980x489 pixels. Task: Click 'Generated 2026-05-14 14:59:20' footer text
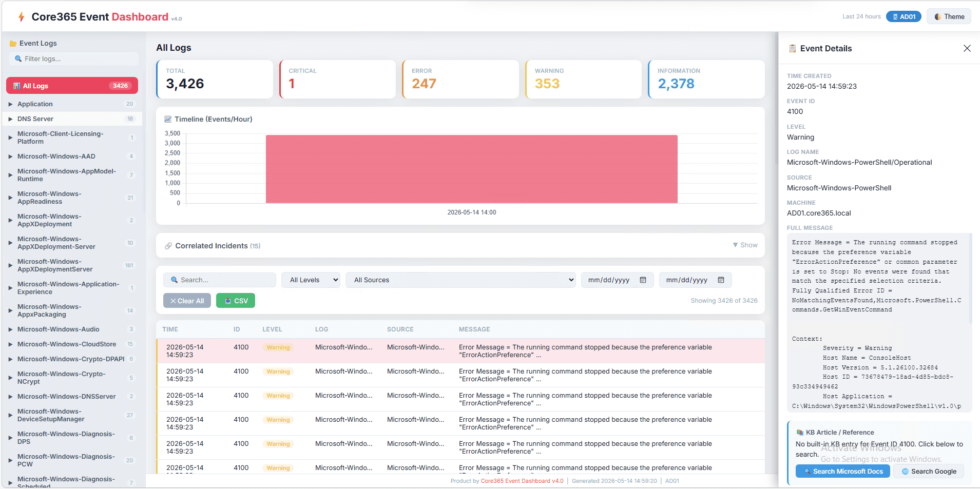614,481
